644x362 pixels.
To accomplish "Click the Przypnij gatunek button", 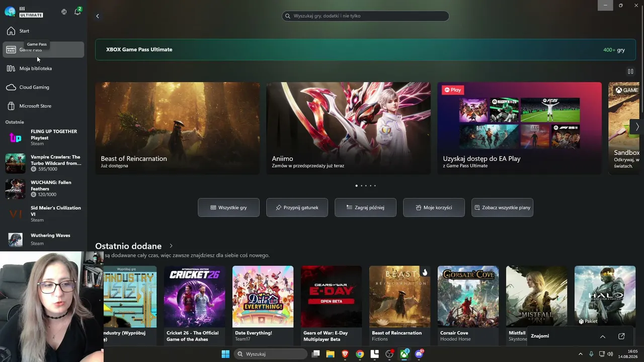I will [297, 208].
